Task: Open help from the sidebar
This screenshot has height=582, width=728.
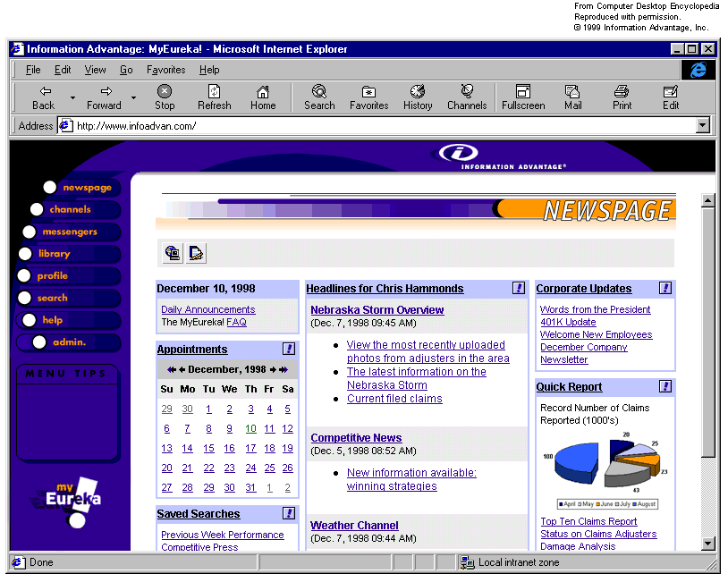Action: pos(71,320)
